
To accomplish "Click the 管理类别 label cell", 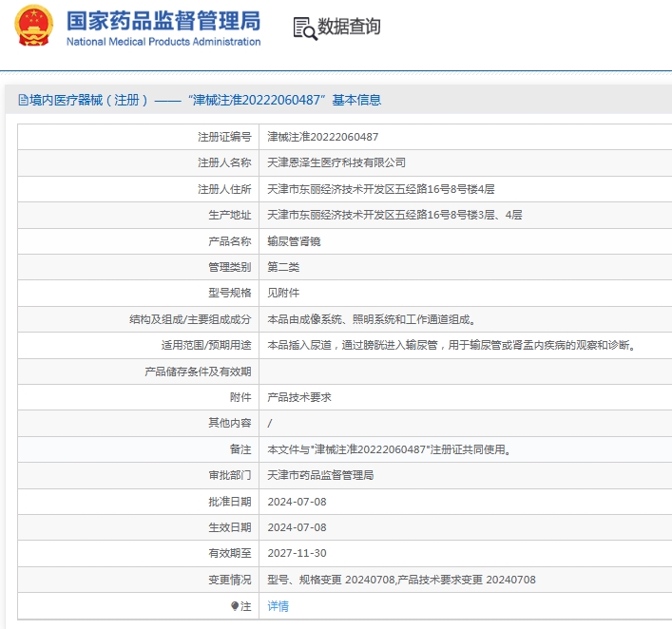I will [139, 267].
